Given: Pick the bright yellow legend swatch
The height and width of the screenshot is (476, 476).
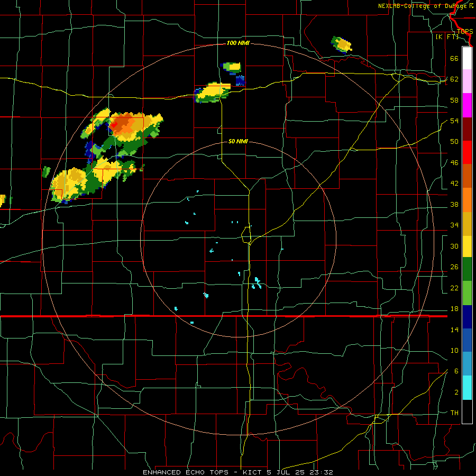Looking at the screenshot, I should (x=467, y=246).
